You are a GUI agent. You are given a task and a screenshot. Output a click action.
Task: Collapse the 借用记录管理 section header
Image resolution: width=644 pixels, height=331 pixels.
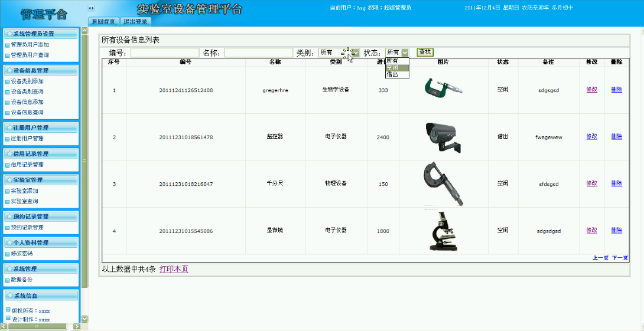(x=41, y=154)
